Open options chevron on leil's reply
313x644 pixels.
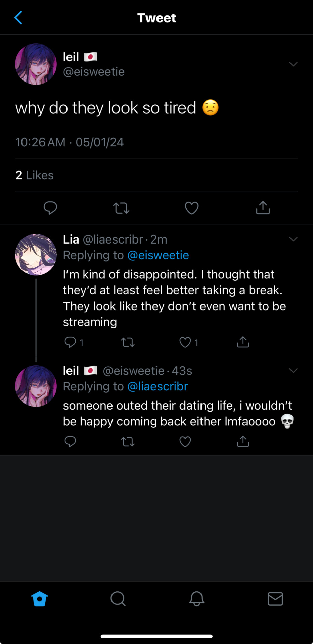pyautogui.click(x=293, y=370)
